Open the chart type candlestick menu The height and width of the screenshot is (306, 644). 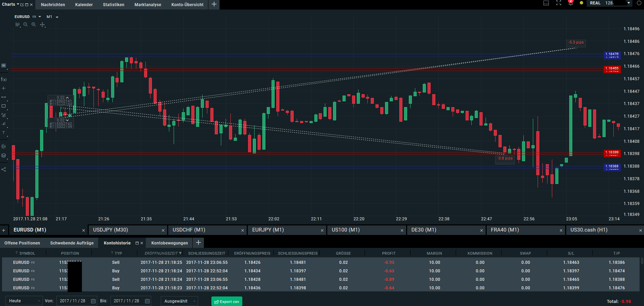[18, 24]
